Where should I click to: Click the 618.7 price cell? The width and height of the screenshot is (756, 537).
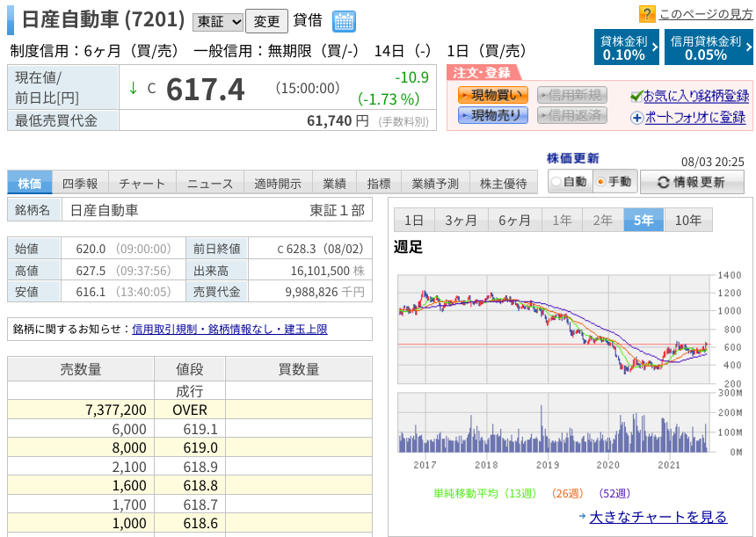click(x=190, y=504)
